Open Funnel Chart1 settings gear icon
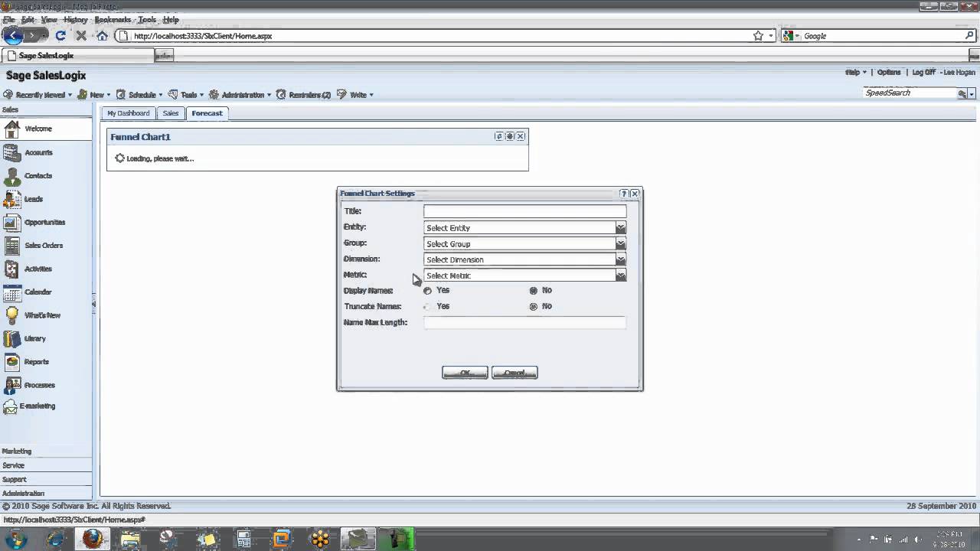This screenshot has width=980, height=551. tap(510, 136)
